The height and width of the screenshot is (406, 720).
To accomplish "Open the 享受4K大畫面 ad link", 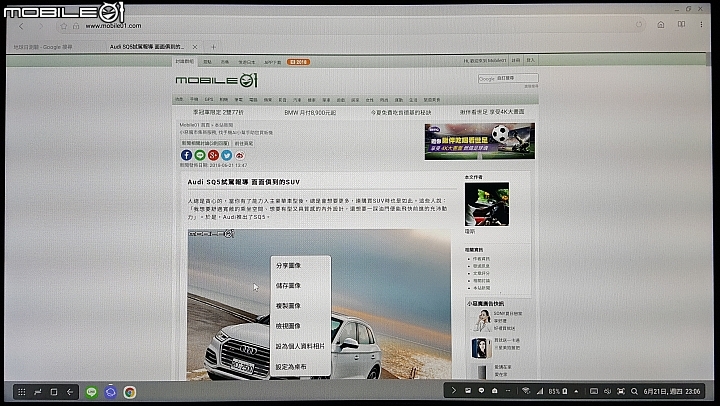I will click(492, 112).
